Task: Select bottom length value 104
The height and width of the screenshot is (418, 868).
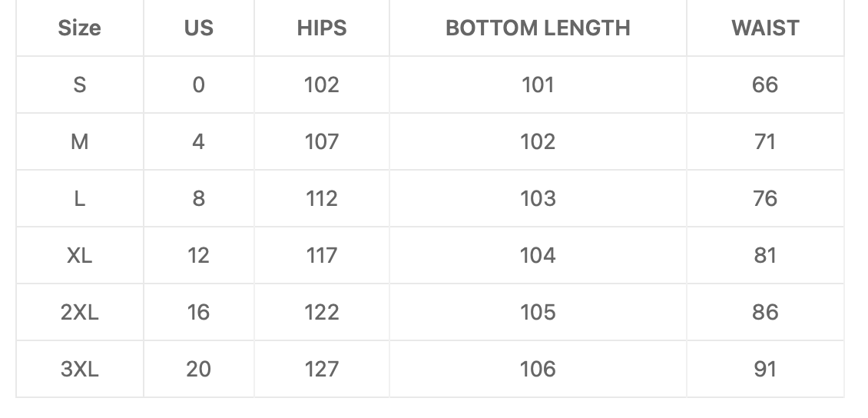Action: 538,255
